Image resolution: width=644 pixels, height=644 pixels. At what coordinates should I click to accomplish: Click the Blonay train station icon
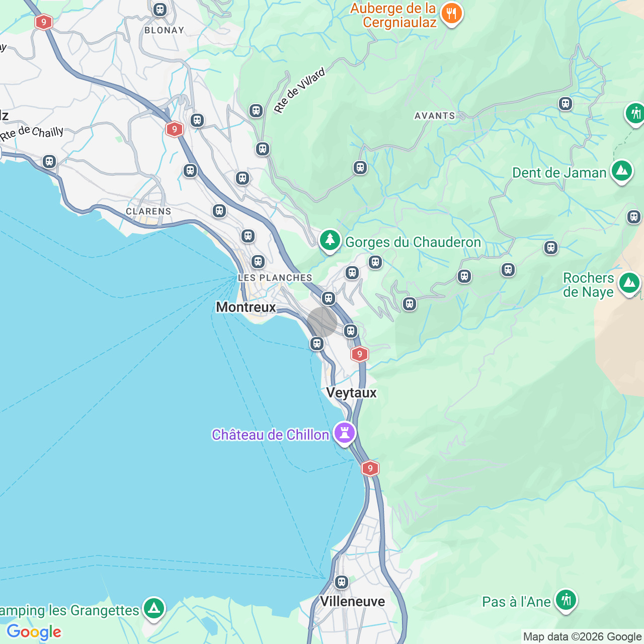click(160, 9)
